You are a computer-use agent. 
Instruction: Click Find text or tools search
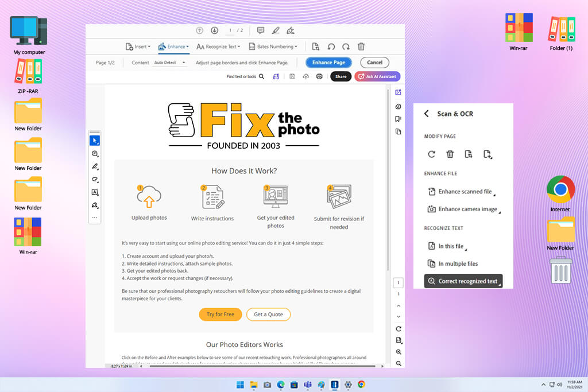click(245, 76)
